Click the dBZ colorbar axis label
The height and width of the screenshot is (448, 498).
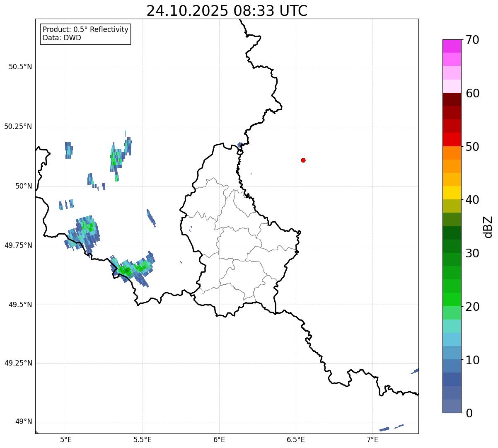(x=488, y=227)
